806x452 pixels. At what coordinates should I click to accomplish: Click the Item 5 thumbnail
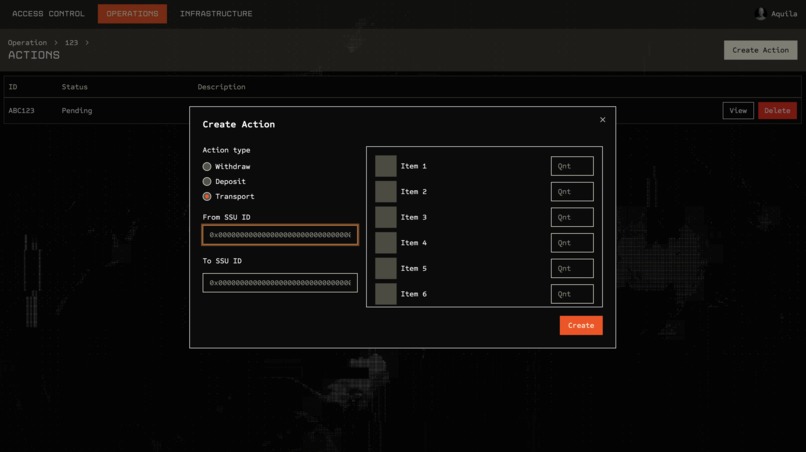(x=386, y=268)
